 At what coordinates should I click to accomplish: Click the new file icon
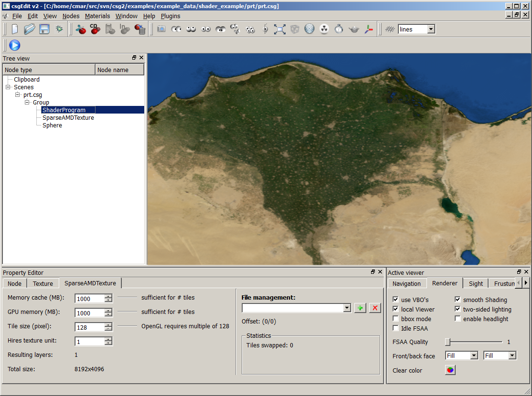[x=15, y=29]
